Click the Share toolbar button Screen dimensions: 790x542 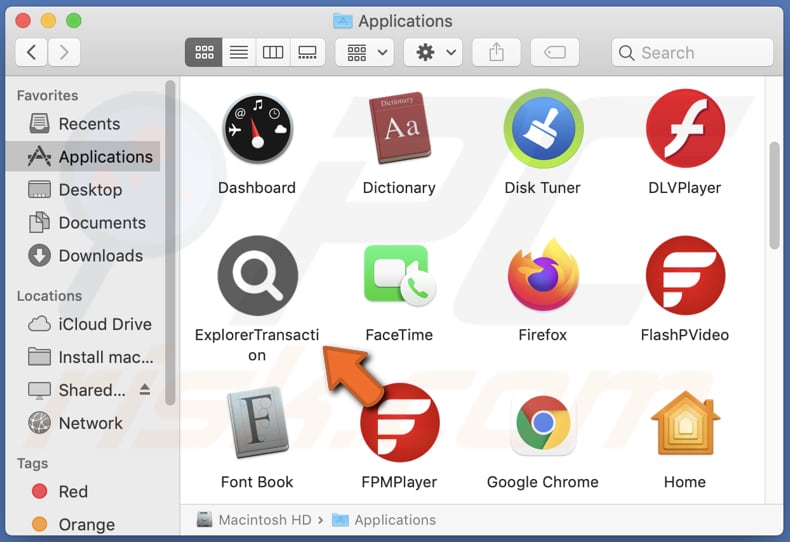click(496, 52)
